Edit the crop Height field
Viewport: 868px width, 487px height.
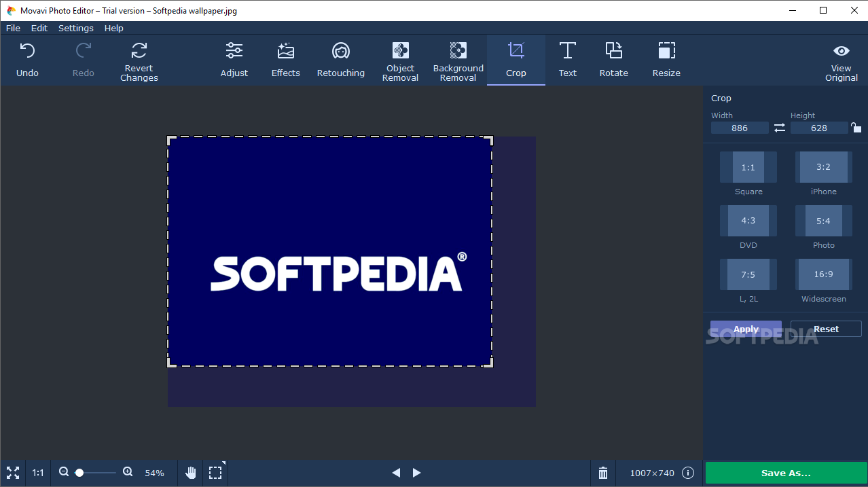pos(819,128)
